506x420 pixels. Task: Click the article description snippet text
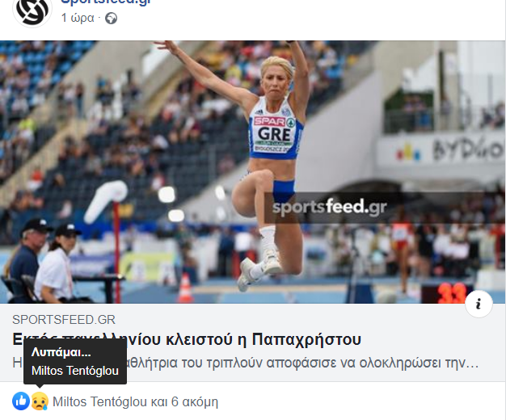245,363
